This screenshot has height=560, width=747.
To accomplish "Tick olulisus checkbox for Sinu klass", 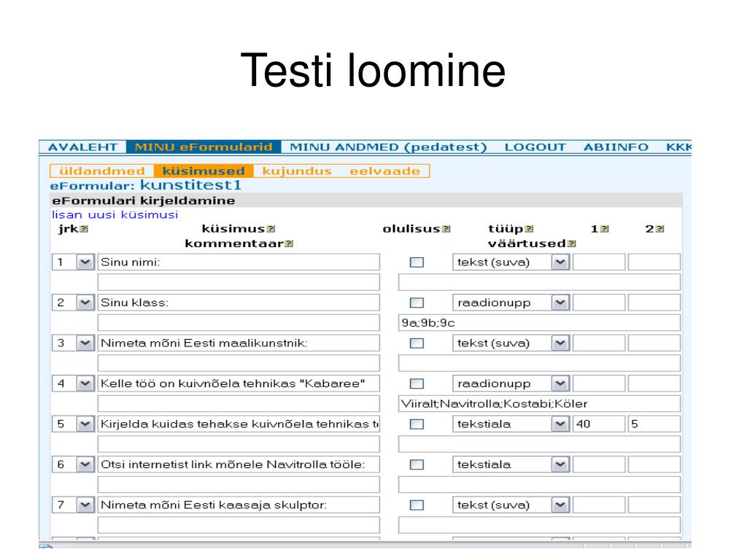I will [417, 303].
